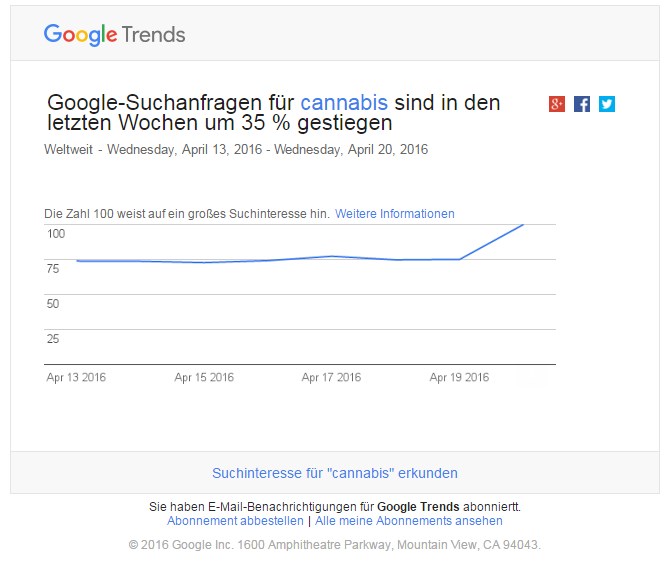Click the 75 value on the y-axis

pyautogui.click(x=53, y=269)
